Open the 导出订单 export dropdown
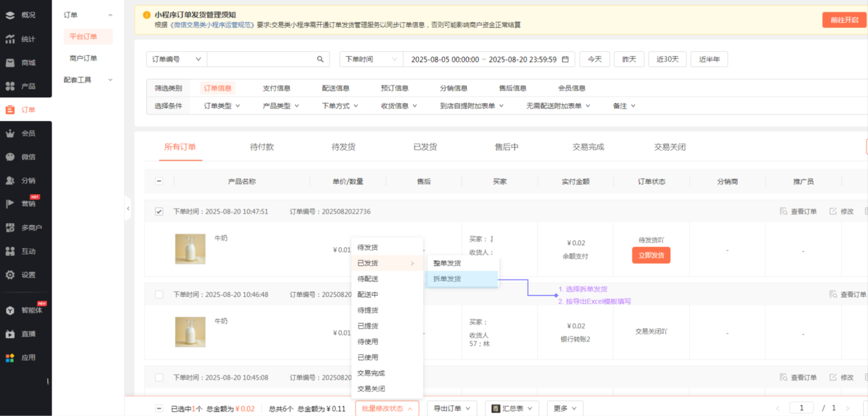 (452, 408)
